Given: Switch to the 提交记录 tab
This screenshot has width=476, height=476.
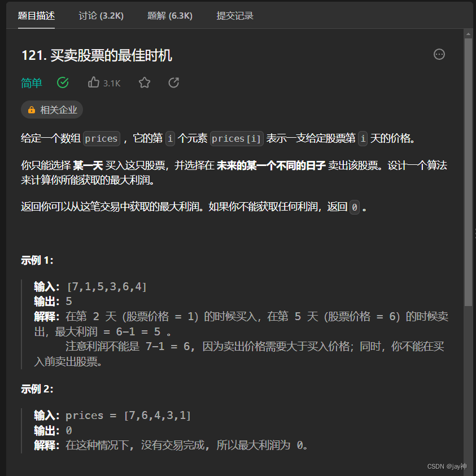Looking at the screenshot, I should 234,16.
